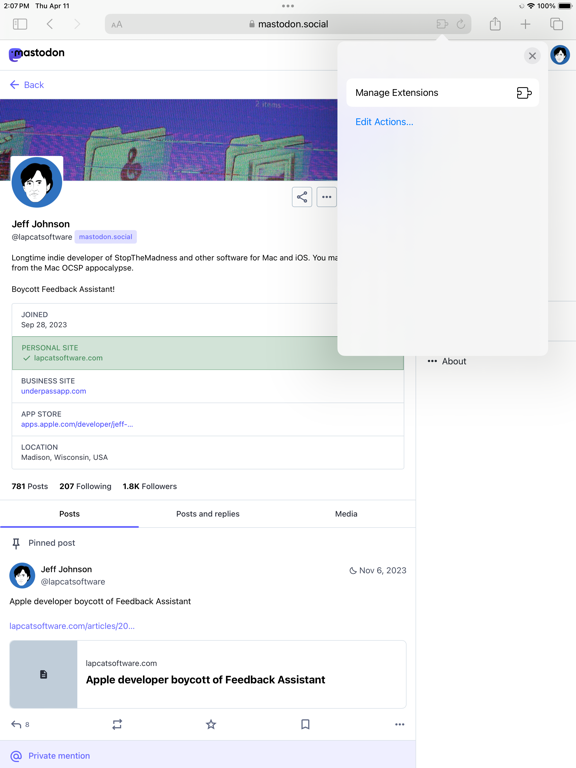Open the 1.8K Followers list
This screenshot has width=576, height=768.
(x=149, y=486)
